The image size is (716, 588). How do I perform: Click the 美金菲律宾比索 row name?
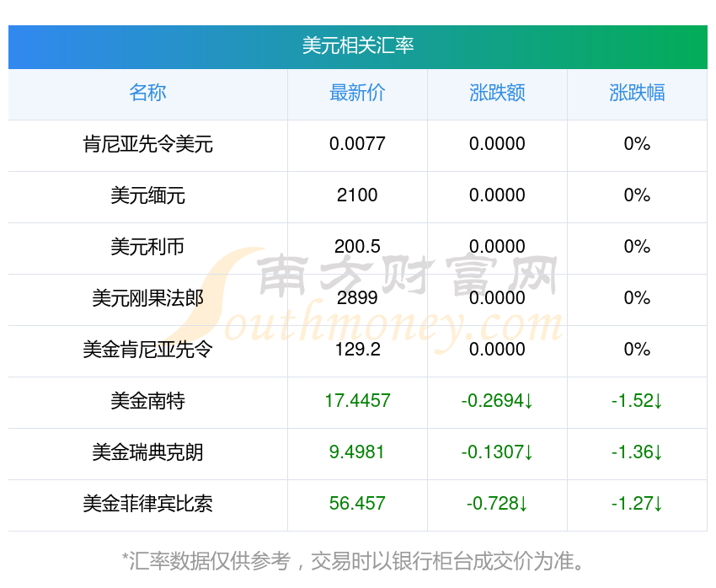tap(147, 504)
